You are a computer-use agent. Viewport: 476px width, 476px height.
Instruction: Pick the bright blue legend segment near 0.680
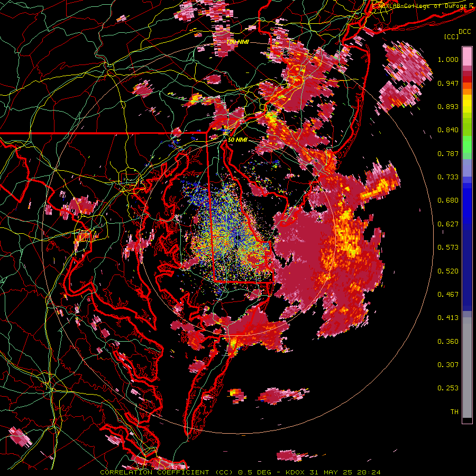[x=467, y=204]
